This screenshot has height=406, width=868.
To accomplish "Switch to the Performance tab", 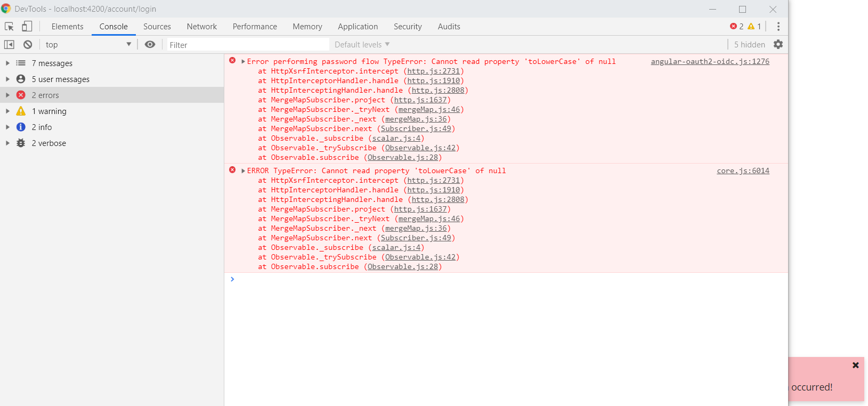I will coord(255,27).
